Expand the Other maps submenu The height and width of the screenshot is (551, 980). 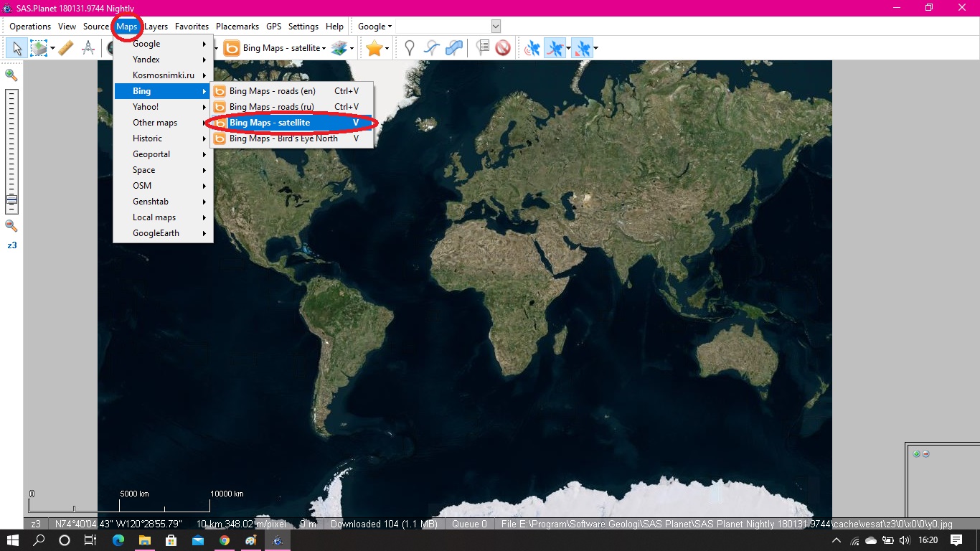[163, 123]
